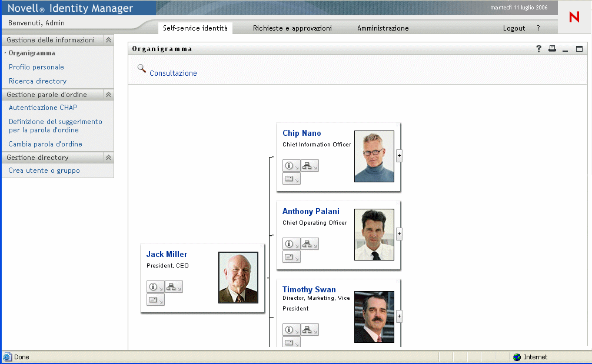Screen dimensions: 592x364
Task: Click the org chart icon on Chip Nano's card
Action: click(x=310, y=166)
